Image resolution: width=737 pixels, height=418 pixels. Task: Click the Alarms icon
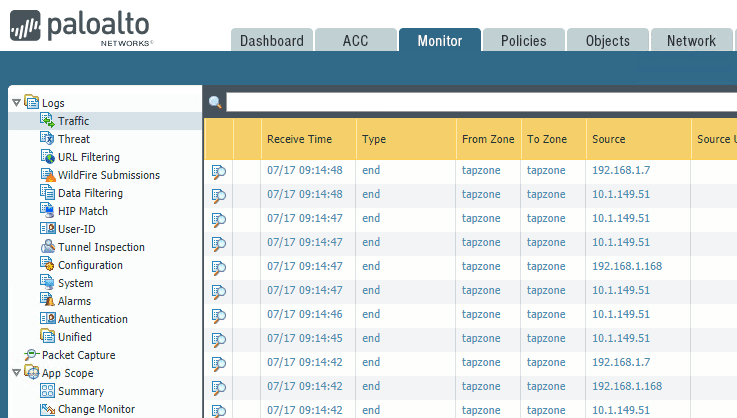pyautogui.click(x=47, y=300)
